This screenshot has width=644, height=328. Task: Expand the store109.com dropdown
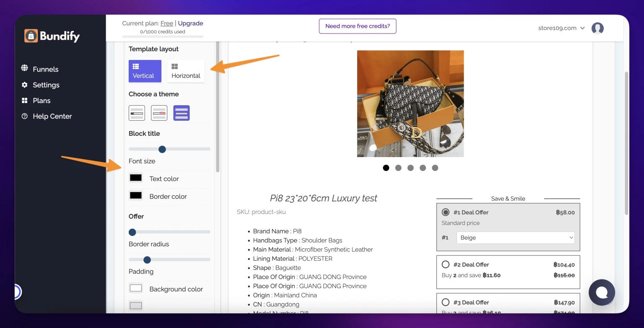tap(561, 28)
